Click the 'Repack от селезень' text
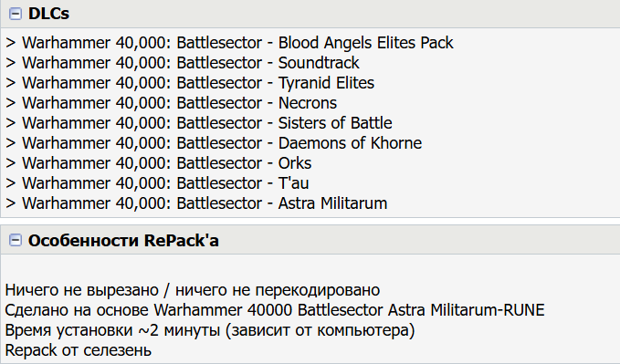 click(x=79, y=350)
